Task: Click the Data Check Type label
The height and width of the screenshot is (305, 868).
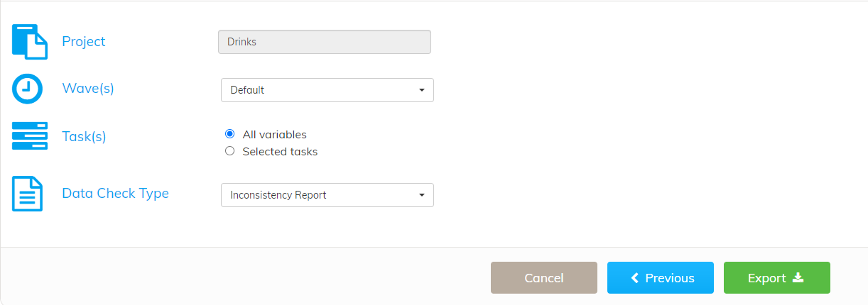Action: (x=116, y=193)
